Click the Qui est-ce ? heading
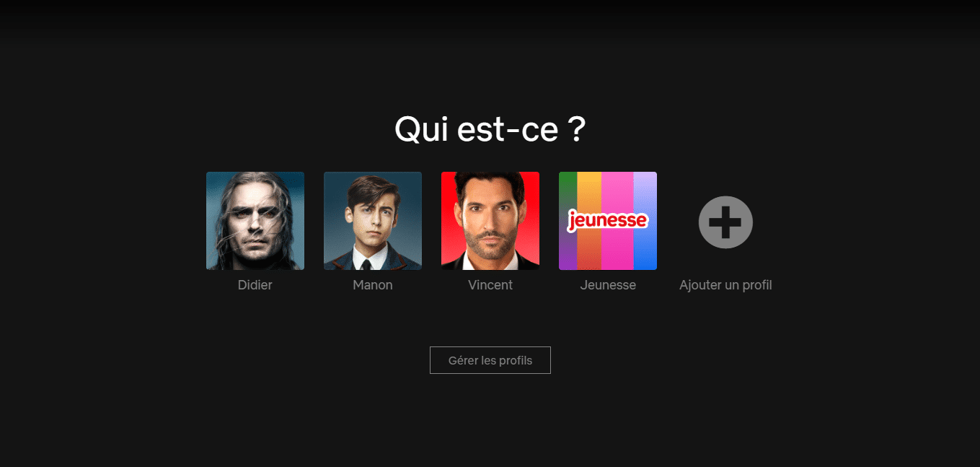 pyautogui.click(x=490, y=130)
